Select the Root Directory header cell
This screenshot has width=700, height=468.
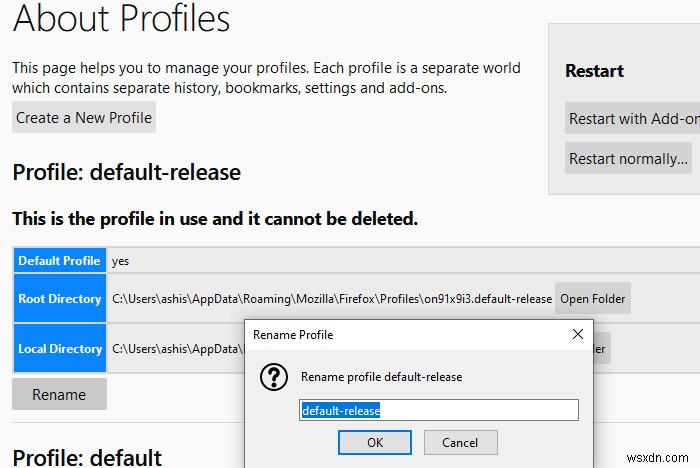tap(59, 298)
